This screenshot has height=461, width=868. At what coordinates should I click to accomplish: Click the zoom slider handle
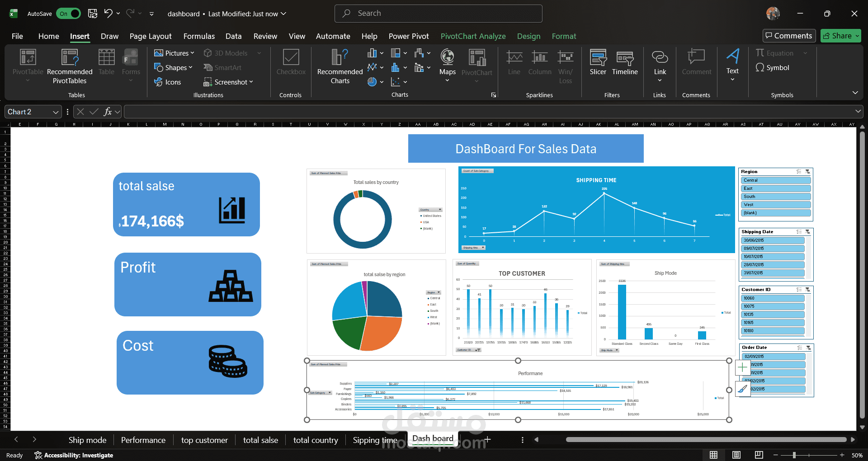pyautogui.click(x=794, y=455)
